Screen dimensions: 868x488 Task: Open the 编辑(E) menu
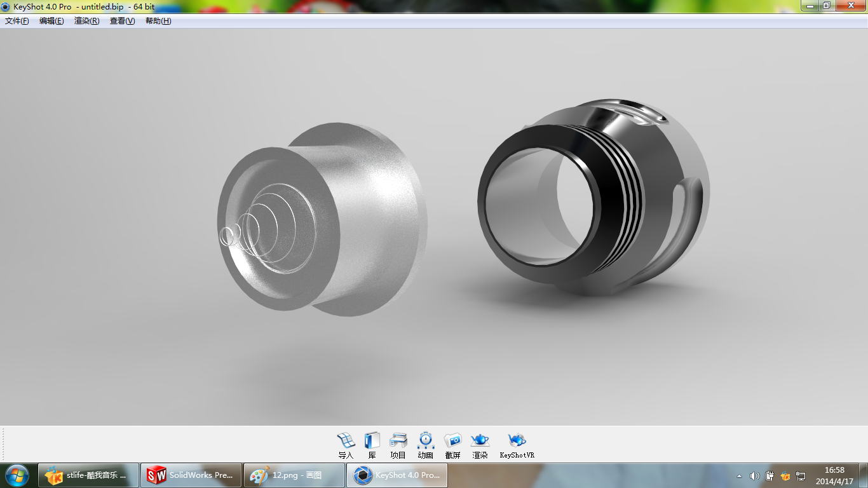51,21
